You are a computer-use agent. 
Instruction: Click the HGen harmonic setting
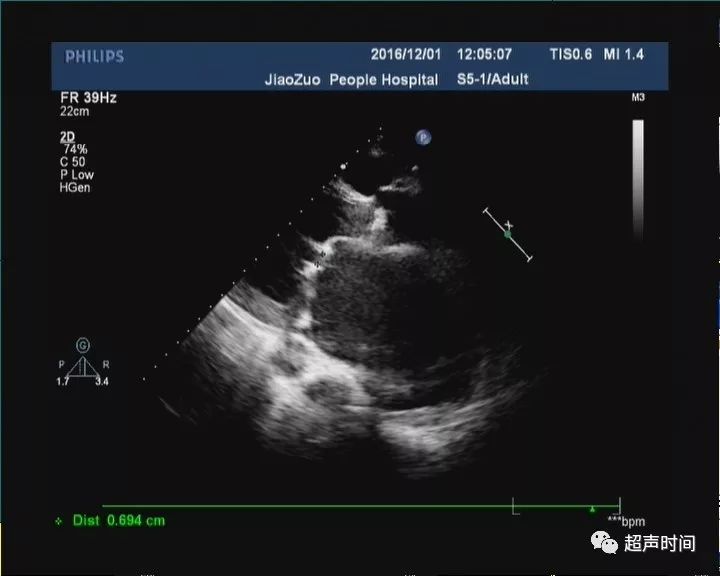pyautogui.click(x=75, y=187)
